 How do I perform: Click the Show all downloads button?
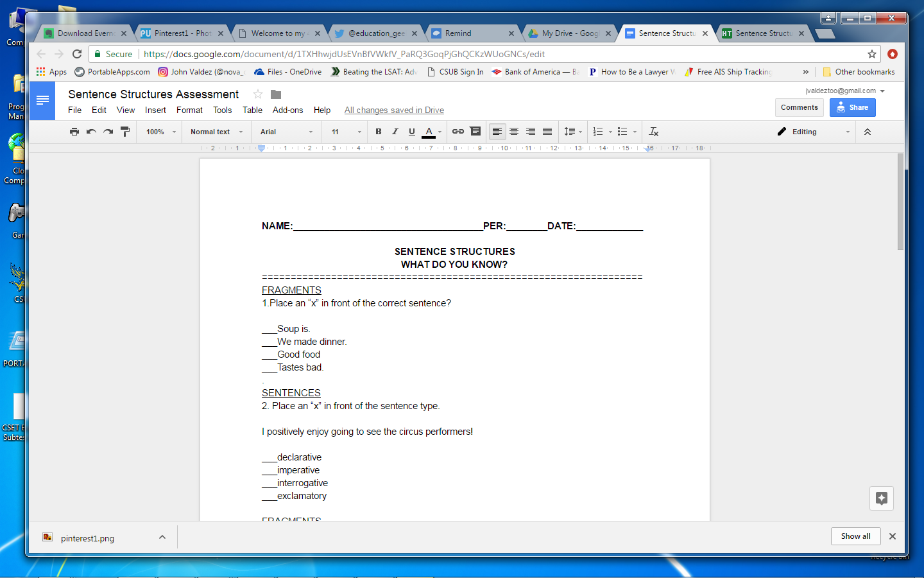pos(855,536)
